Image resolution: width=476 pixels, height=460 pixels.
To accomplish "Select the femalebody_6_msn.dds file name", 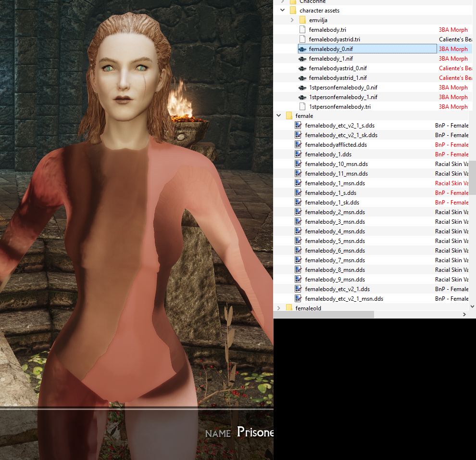I will click(x=335, y=251).
